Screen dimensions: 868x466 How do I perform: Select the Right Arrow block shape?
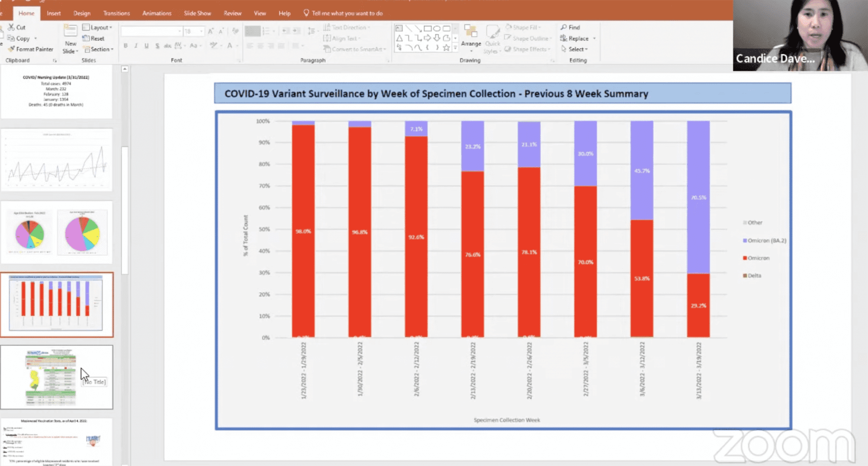pyautogui.click(x=427, y=38)
